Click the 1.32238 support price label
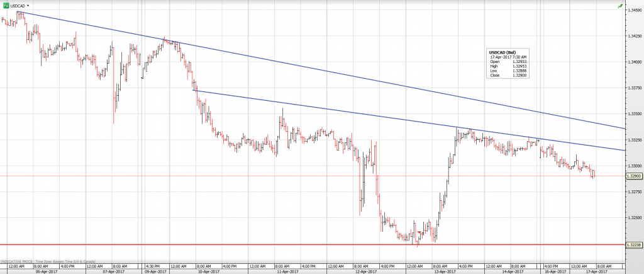This screenshot has width=644, height=274. point(634,244)
